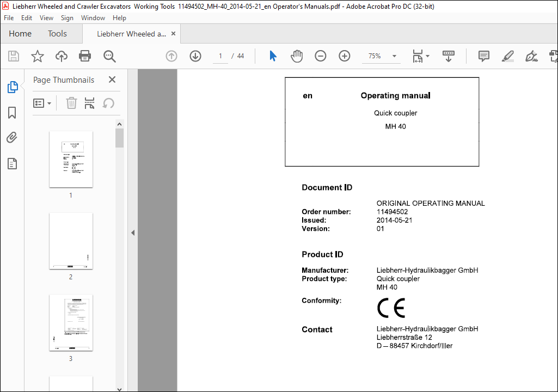558x392 pixels.
Task: Click the Liebherrstraße 12 address line
Action: coord(404,337)
